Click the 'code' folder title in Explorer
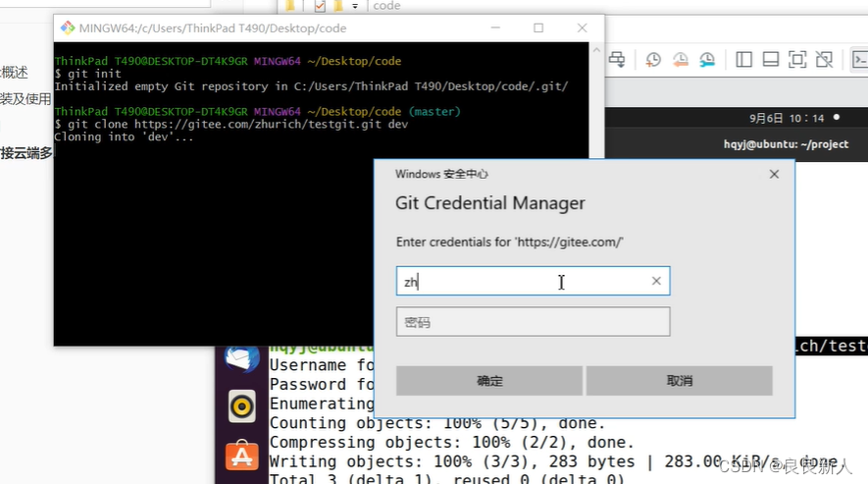868x484 pixels. point(386,6)
